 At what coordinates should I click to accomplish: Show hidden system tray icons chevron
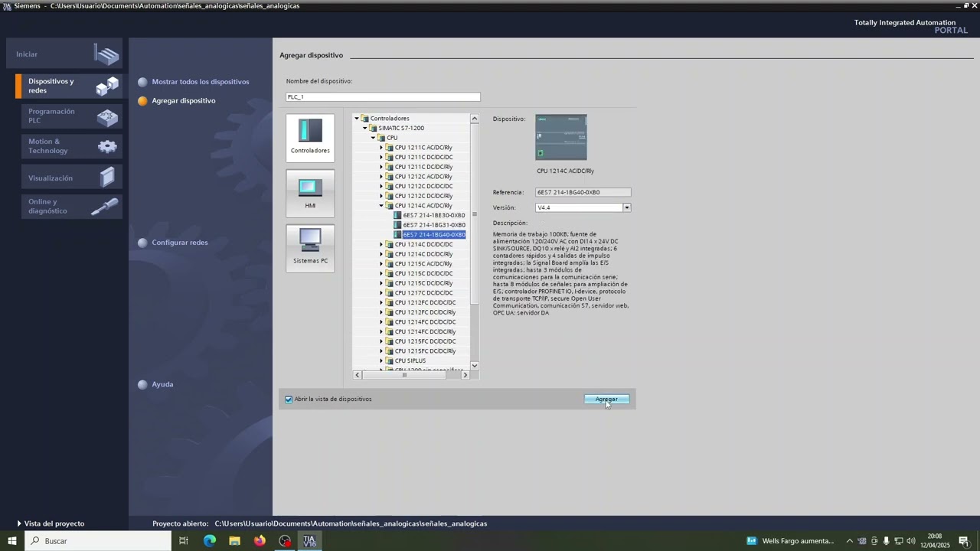tap(849, 541)
